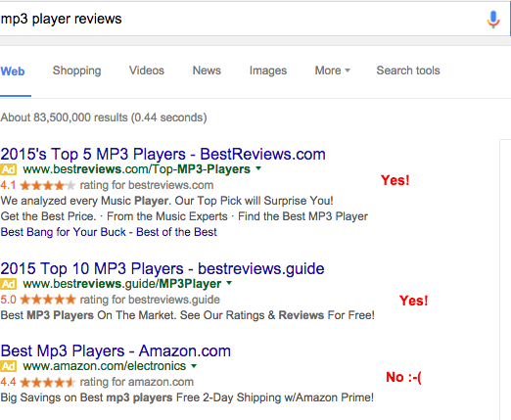Image resolution: width=511 pixels, height=420 pixels.
Task: Switch to the Shopping tab
Action: tap(76, 70)
